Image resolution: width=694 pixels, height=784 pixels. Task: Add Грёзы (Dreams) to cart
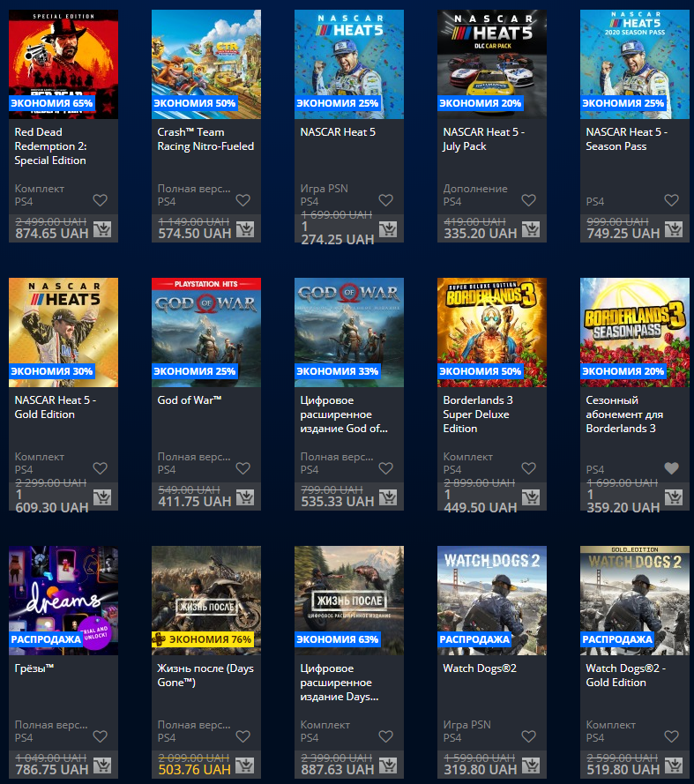101,765
